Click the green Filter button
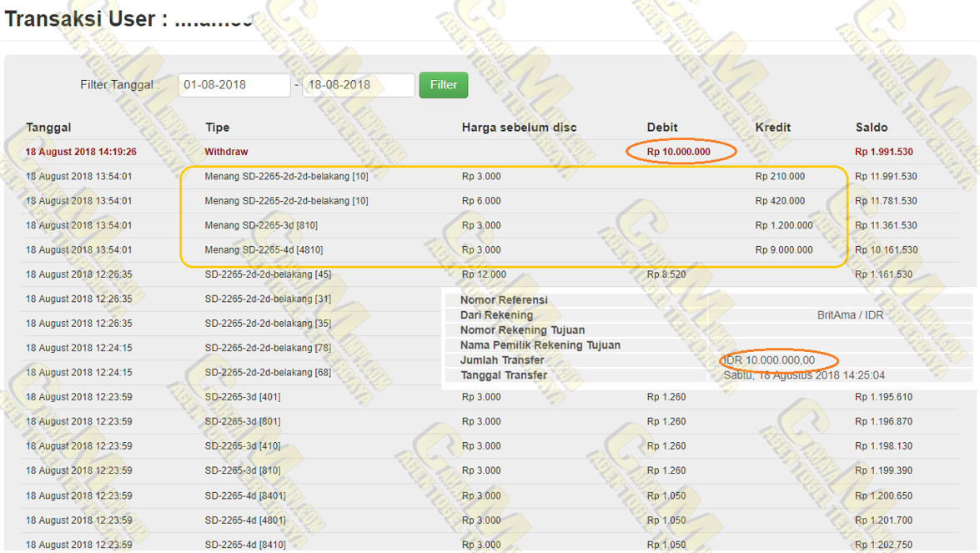This screenshot has height=553, width=980. point(443,85)
